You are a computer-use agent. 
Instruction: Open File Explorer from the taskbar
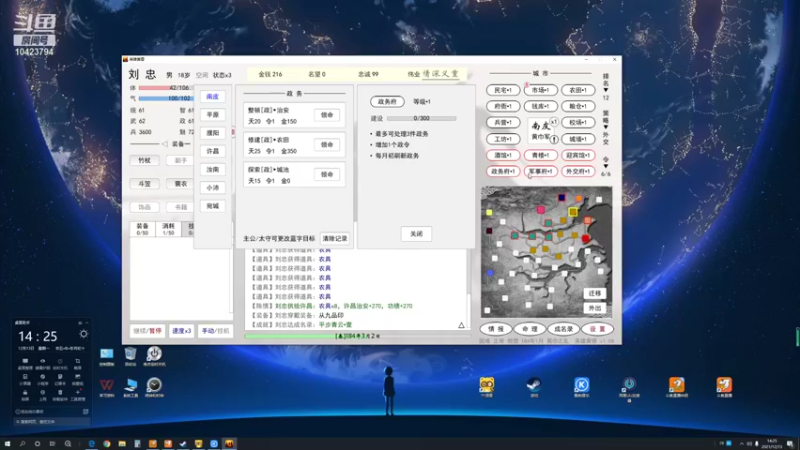[122, 444]
